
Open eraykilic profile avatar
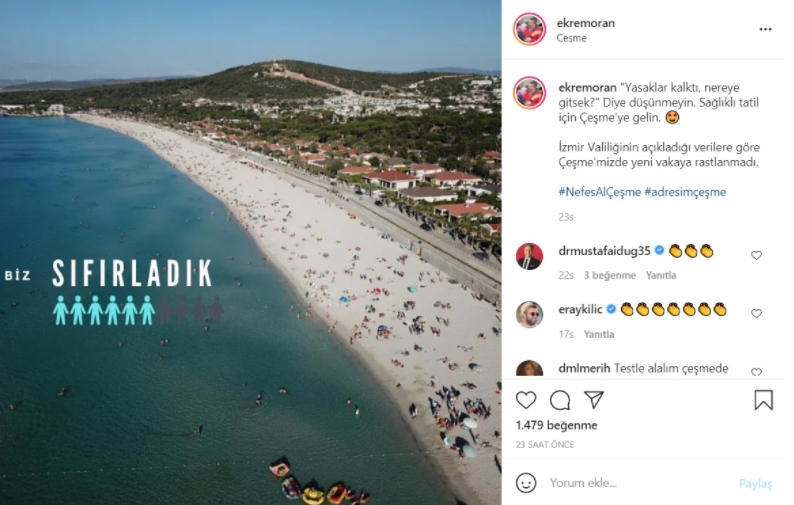coord(530,314)
